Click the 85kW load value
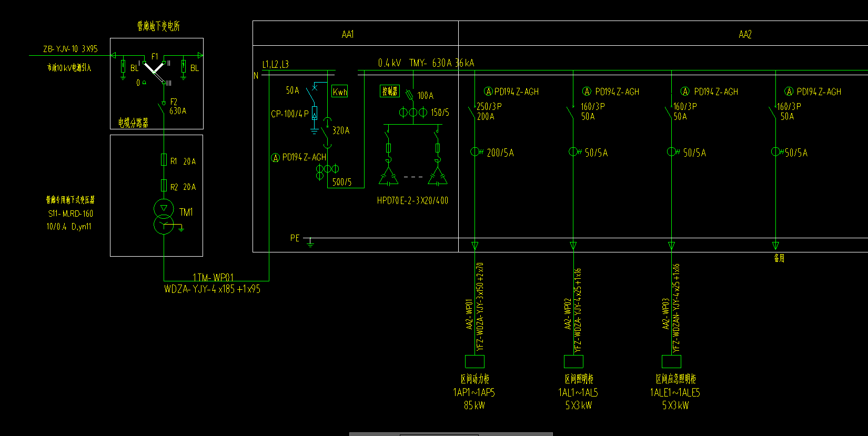The image size is (868, 436). 475,405
